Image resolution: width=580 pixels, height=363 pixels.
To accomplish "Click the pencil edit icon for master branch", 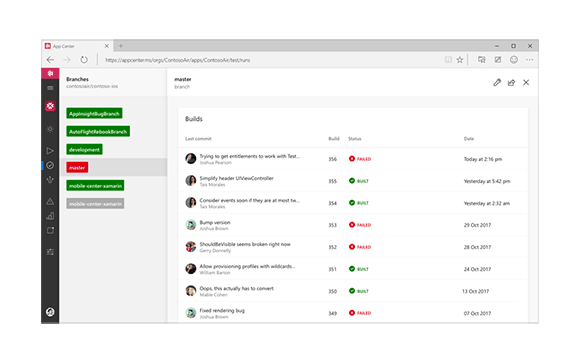I will pyautogui.click(x=497, y=83).
